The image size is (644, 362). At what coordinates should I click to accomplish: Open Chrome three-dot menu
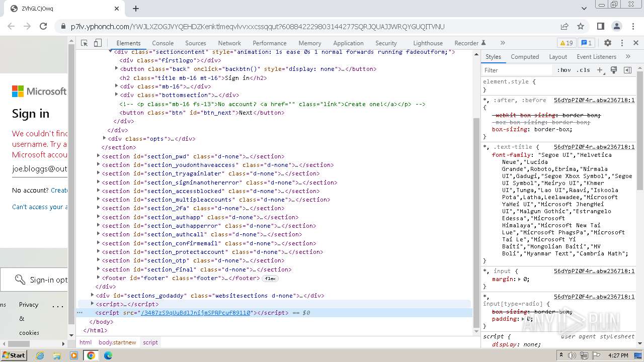click(x=632, y=26)
